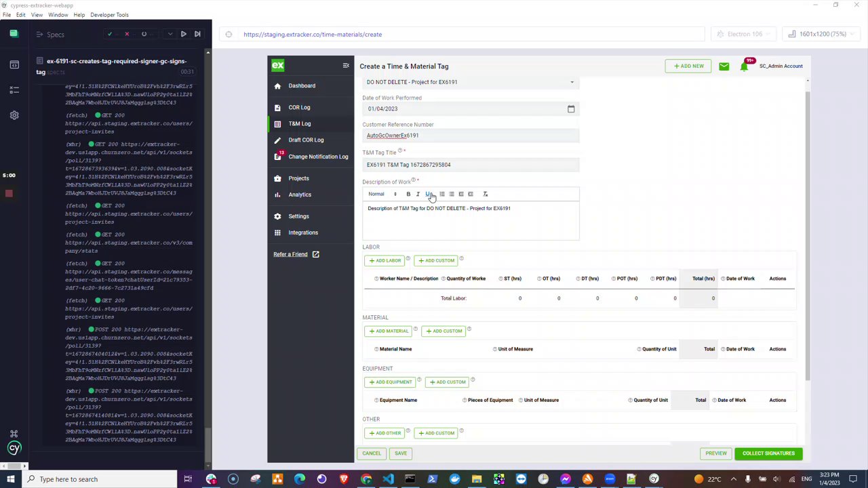Viewport: 868px width, 488px height.
Task: Open the SC_Admin Account menu
Action: point(781,66)
